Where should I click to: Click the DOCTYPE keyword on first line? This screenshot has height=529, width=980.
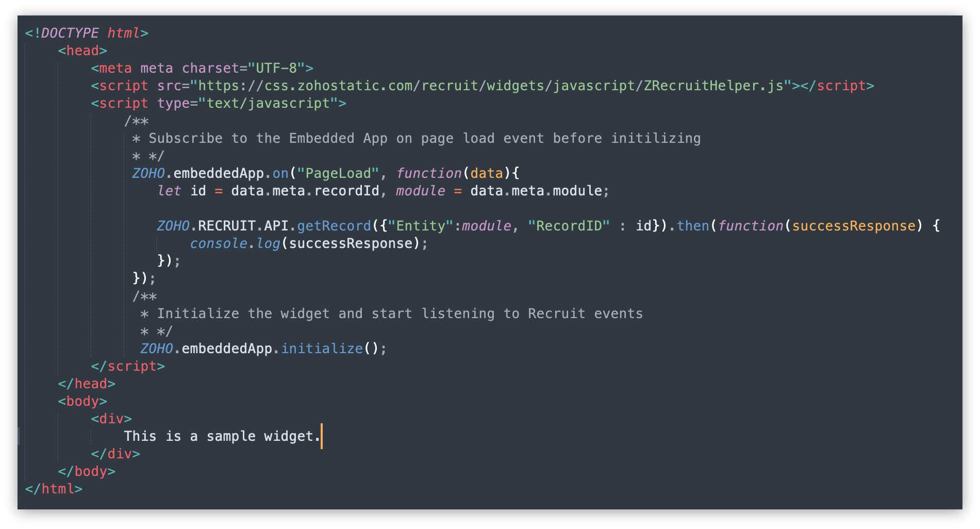pos(70,33)
